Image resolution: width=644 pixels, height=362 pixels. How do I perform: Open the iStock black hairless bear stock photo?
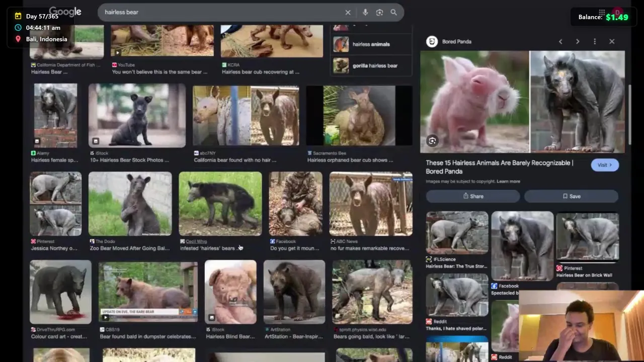click(137, 115)
